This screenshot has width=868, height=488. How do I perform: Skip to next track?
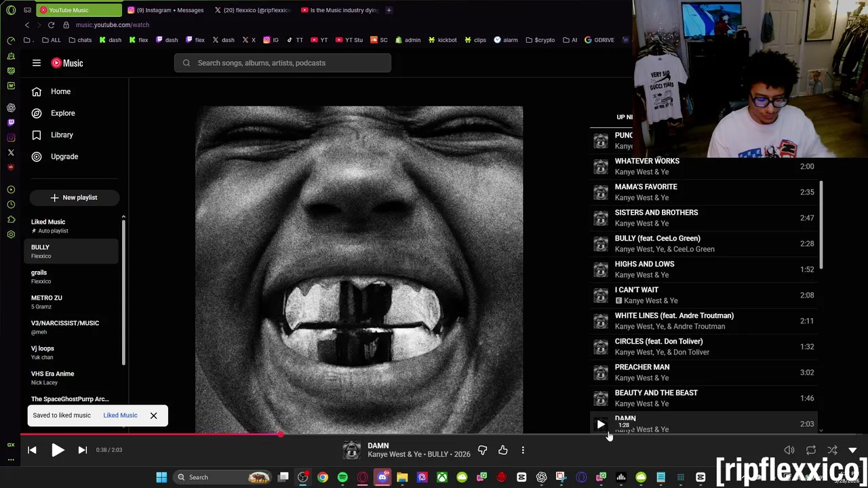(83, 450)
